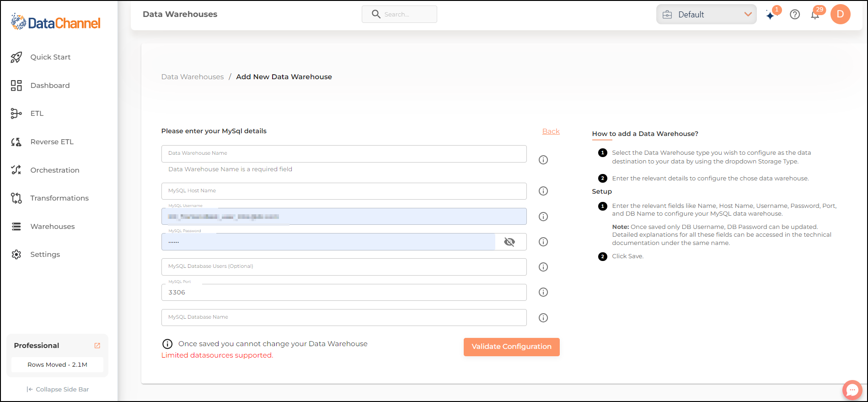Focus the Data Warehouse Name field

coord(344,154)
